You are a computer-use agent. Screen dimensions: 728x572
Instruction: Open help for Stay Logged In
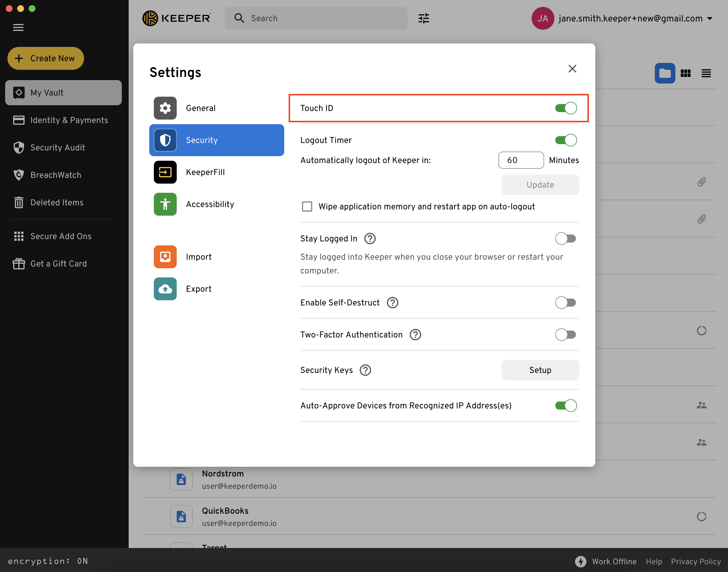[370, 239]
